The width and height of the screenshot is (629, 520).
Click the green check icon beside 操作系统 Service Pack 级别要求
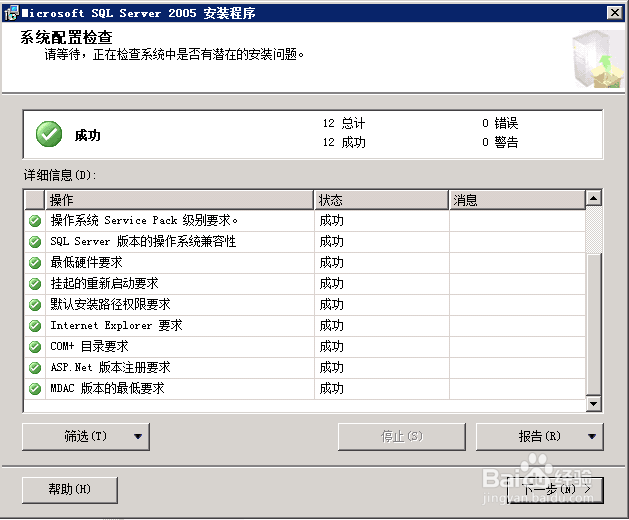(x=35, y=221)
